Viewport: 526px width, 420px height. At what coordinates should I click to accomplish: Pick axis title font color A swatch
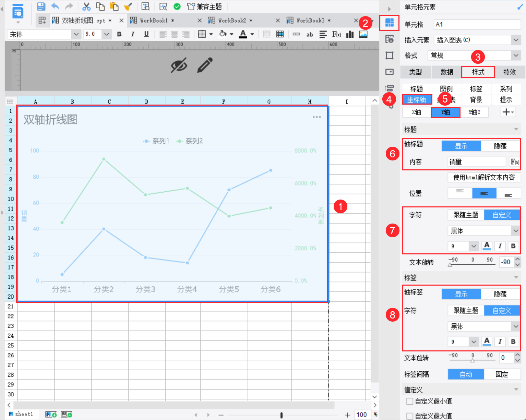[x=487, y=246]
